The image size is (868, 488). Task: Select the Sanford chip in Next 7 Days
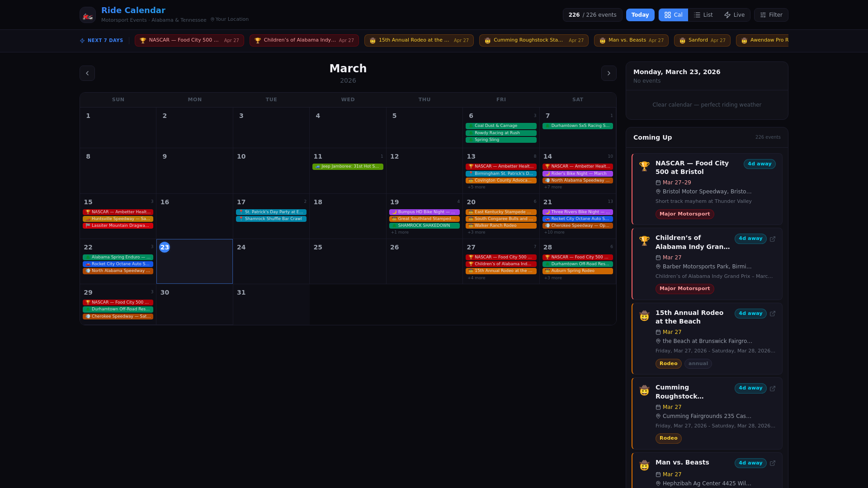pos(702,40)
